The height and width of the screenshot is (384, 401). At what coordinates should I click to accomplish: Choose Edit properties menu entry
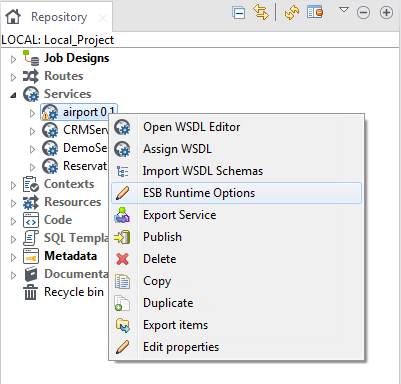click(237, 347)
